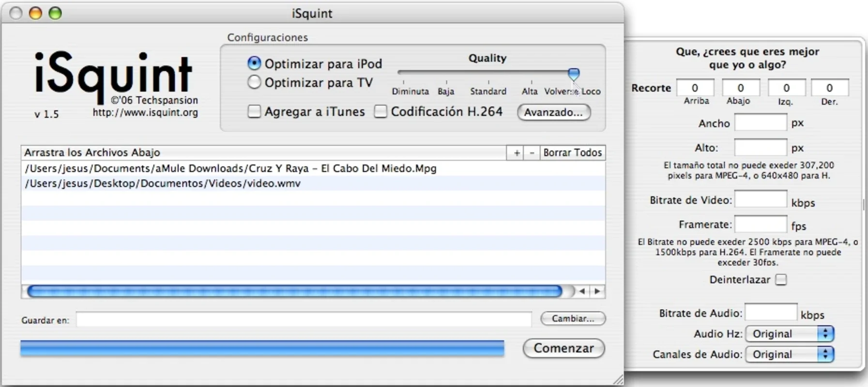Enable Agregar a iTunes checkbox
The height and width of the screenshot is (387, 868).
(254, 112)
